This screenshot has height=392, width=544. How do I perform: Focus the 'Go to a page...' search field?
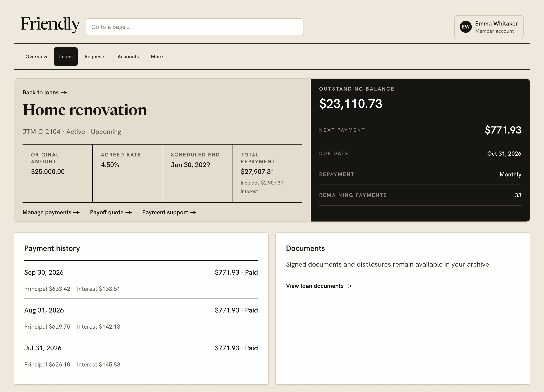tap(194, 27)
